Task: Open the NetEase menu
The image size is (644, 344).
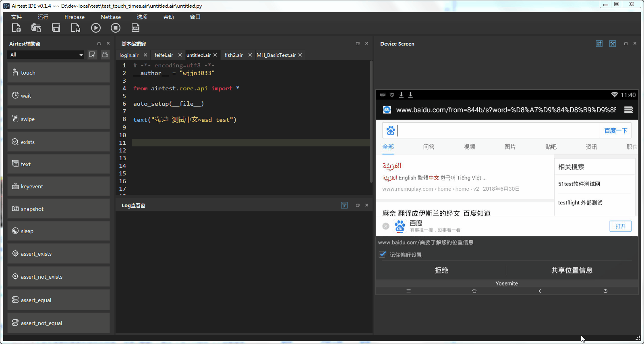Action: (111, 17)
